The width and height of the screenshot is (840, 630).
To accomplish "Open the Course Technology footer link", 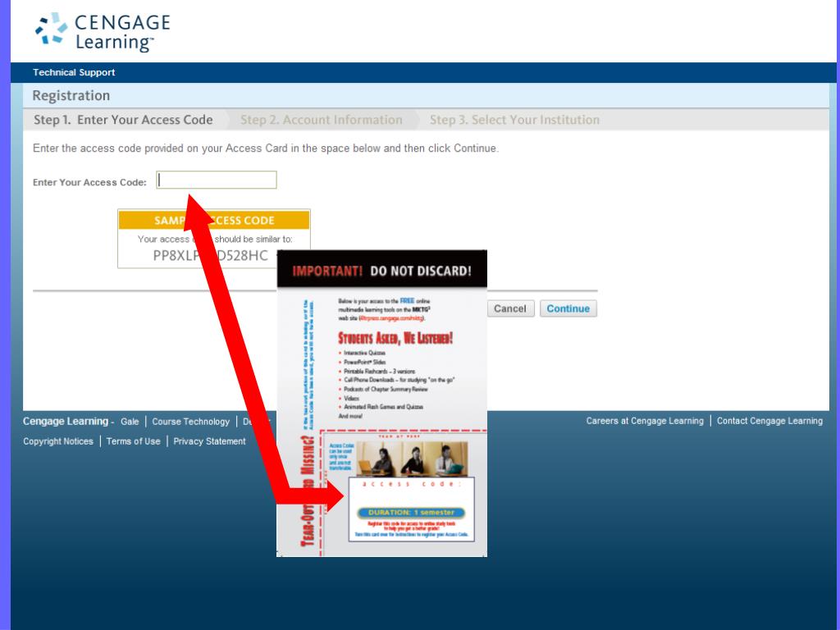I will click(190, 422).
